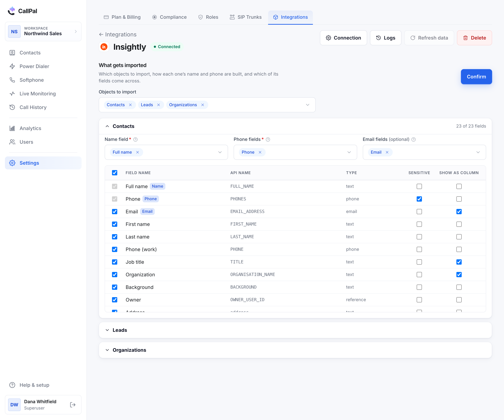Switch to the Roles tab

pyautogui.click(x=208, y=17)
